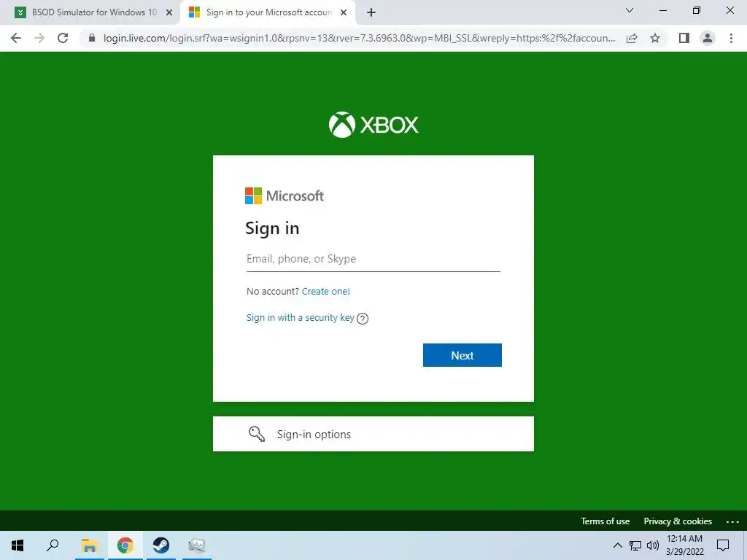Viewport: 747px width, 560px height.
Task: Open Sign-in options
Action: point(373,434)
